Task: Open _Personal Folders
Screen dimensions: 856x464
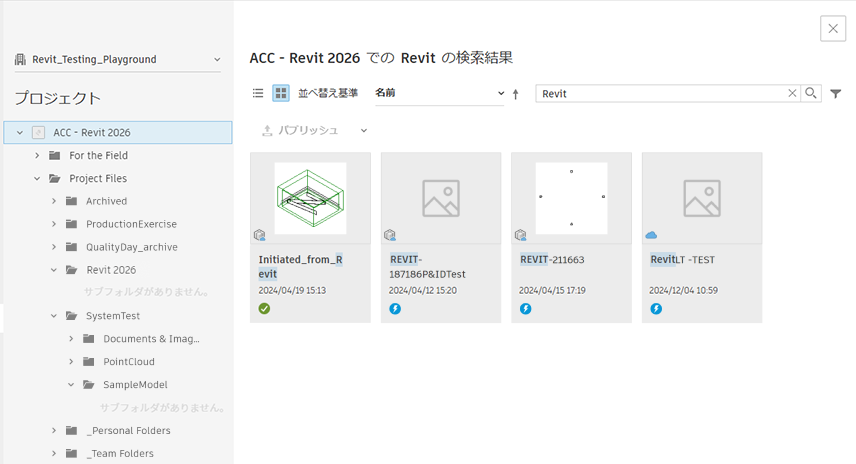Action: [x=128, y=431]
